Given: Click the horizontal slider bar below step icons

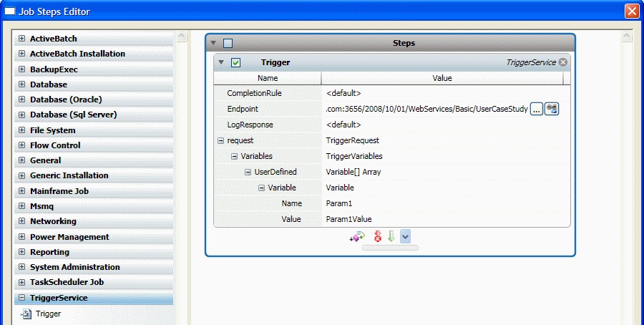Looking at the screenshot, I should pos(390,248).
